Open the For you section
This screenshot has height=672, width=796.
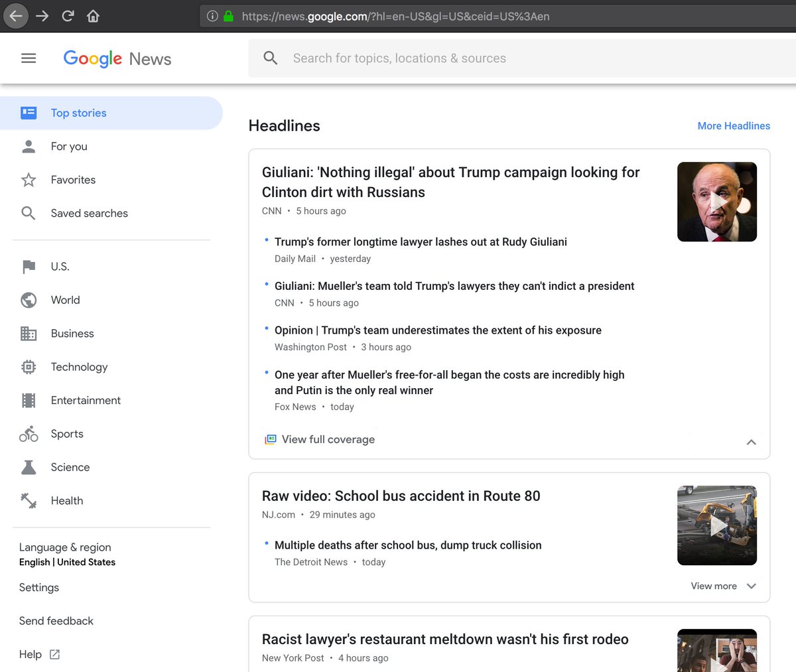[x=69, y=147]
